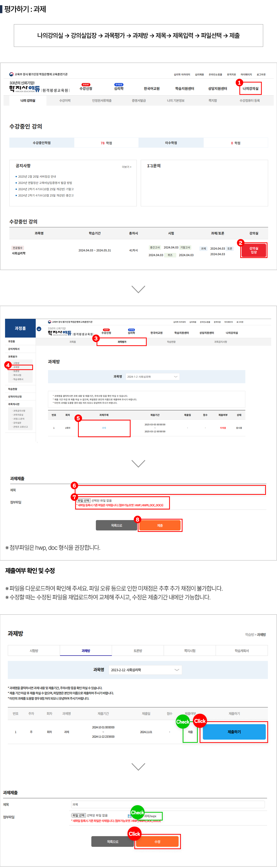Click the file icon beside 과제.hwpx

[129, 816]
